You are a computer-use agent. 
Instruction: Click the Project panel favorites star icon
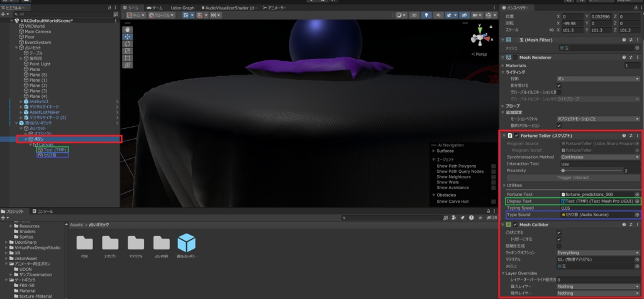[480, 218]
